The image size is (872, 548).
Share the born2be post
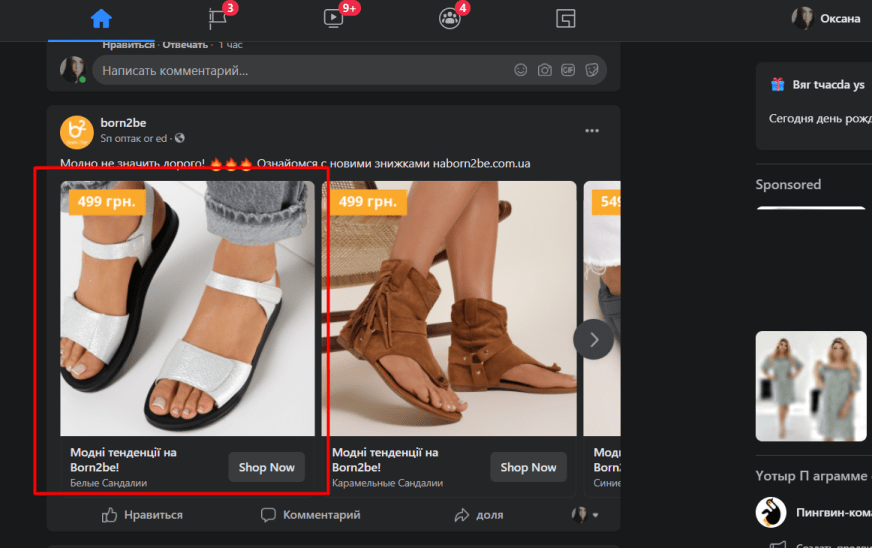478,515
